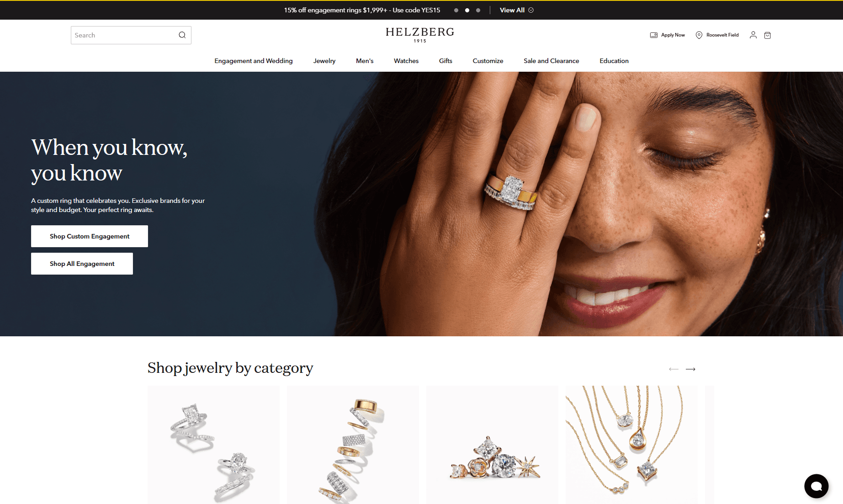This screenshot has width=843, height=504.
Task: Click the Apply Now credit card icon
Action: 654,35
